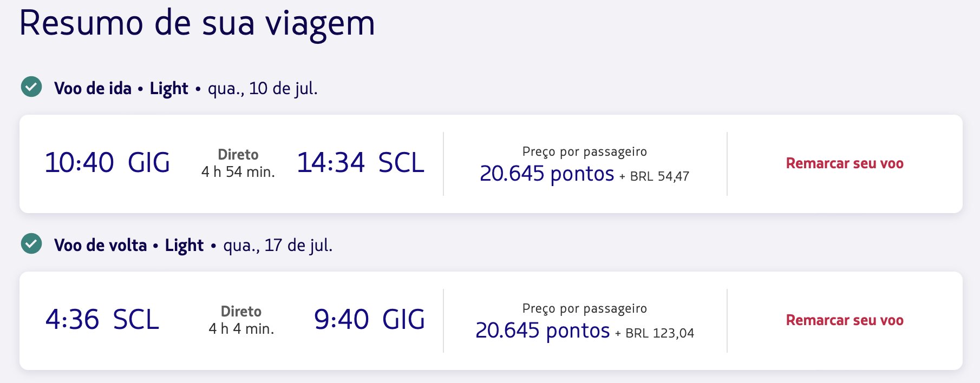Image resolution: width=980 pixels, height=383 pixels.
Task: Select the Voo de ida heading
Action: coord(93,88)
